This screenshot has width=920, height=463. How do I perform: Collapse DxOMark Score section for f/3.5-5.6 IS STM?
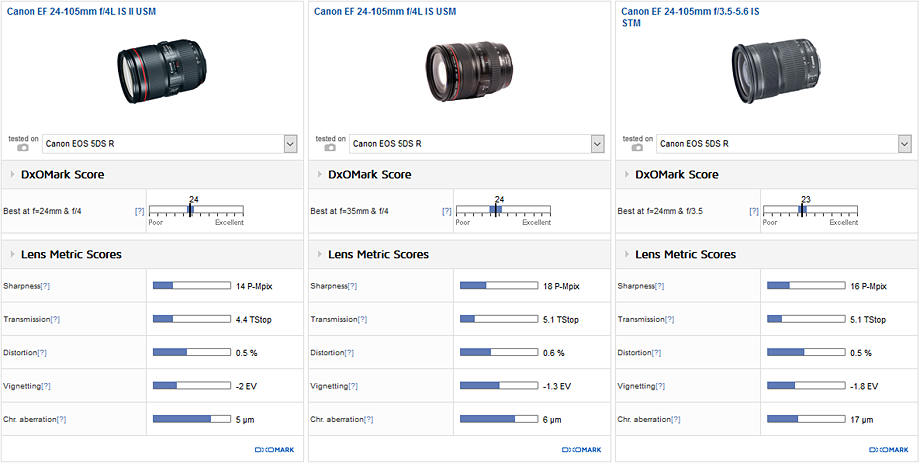tap(628, 174)
